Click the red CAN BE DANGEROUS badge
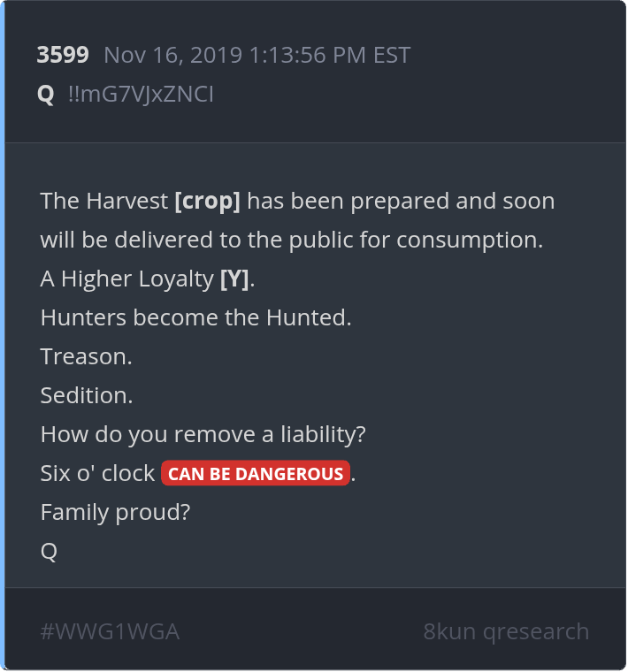The image size is (628, 672). [x=256, y=473]
